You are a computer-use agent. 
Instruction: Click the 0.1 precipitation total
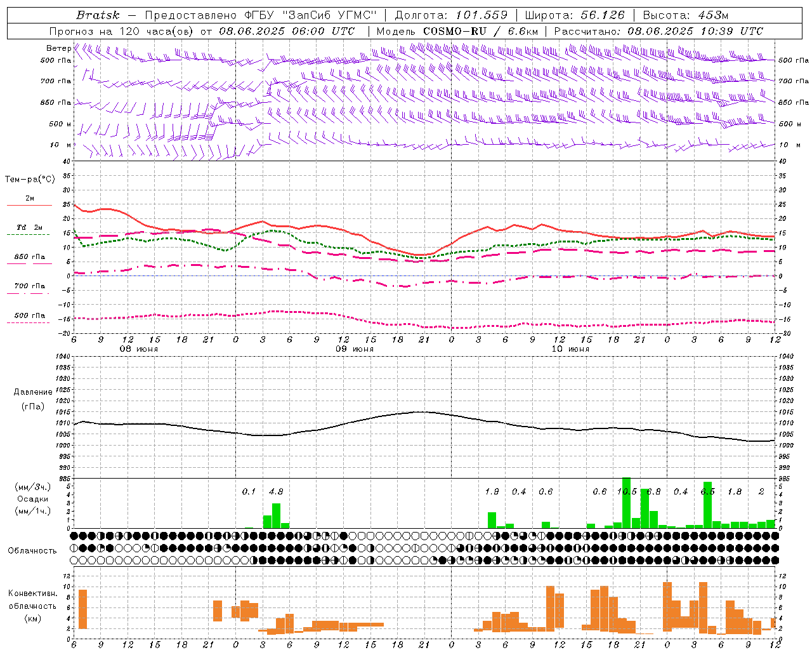tap(249, 492)
